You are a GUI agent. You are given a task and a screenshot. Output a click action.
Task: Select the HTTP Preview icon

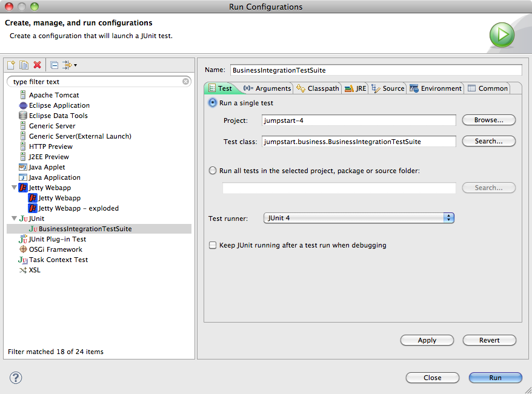click(23, 146)
